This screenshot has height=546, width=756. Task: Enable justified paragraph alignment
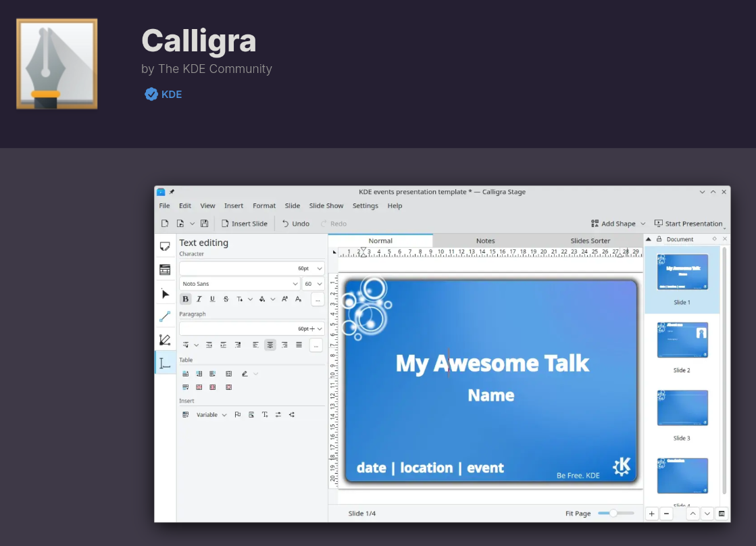(x=299, y=345)
